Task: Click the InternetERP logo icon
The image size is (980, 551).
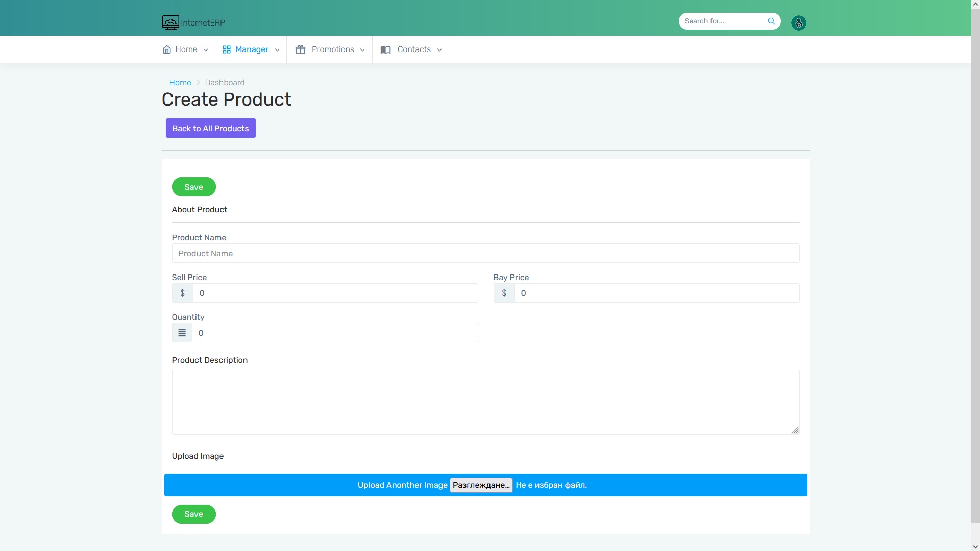Action: pyautogui.click(x=170, y=22)
